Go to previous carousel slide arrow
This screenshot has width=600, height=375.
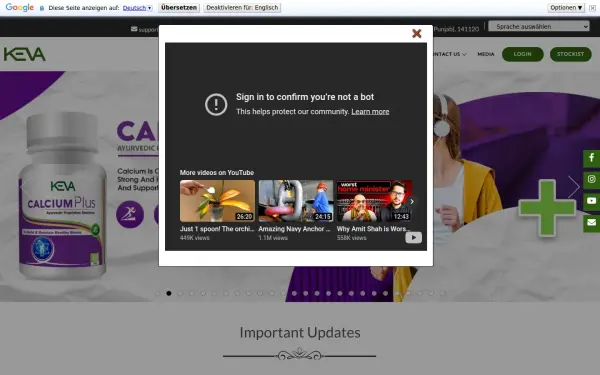pyautogui.click(x=24, y=187)
